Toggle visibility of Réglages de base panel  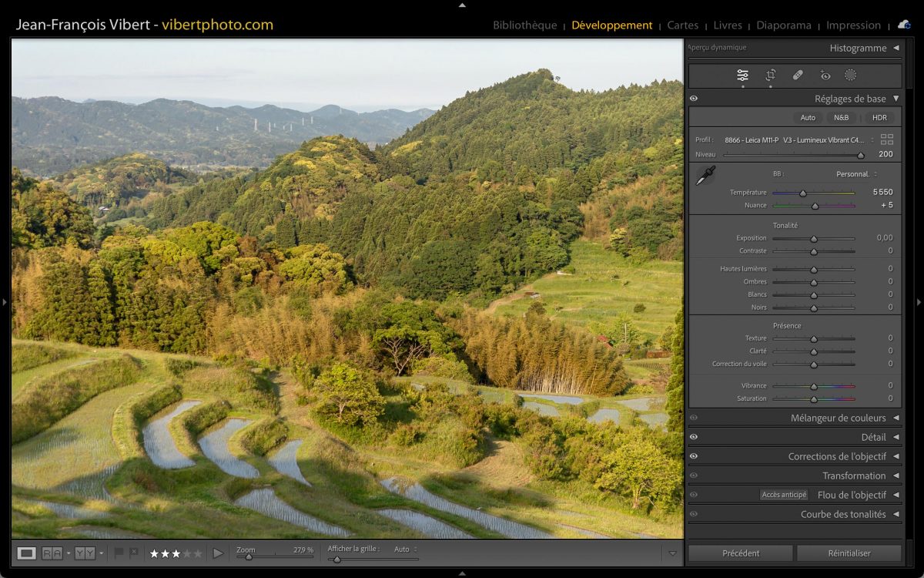[694, 99]
